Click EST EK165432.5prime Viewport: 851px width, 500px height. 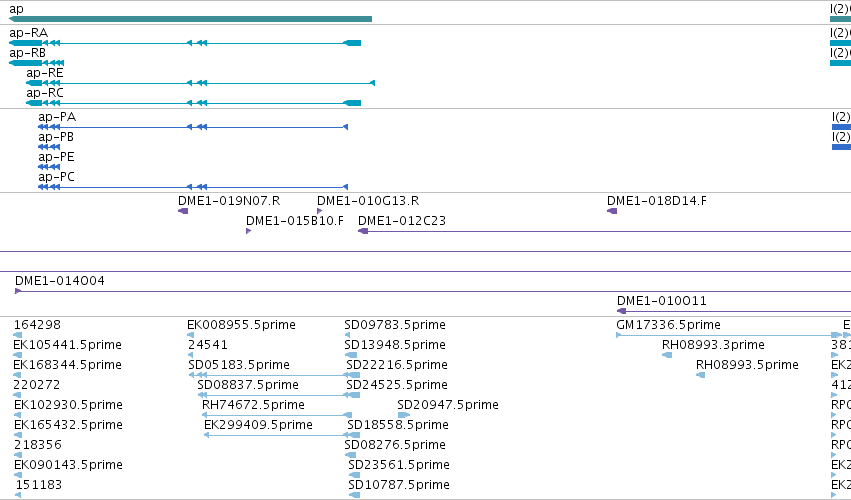17,435
